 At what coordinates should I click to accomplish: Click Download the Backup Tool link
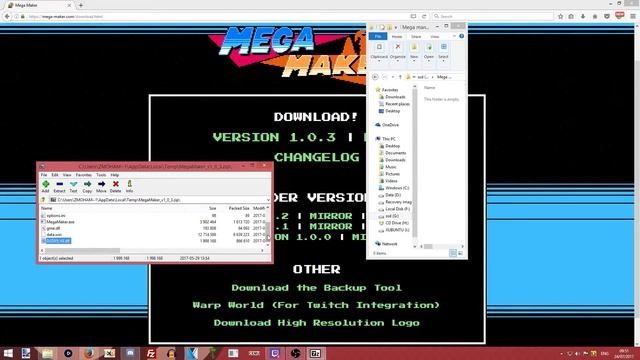317,288
